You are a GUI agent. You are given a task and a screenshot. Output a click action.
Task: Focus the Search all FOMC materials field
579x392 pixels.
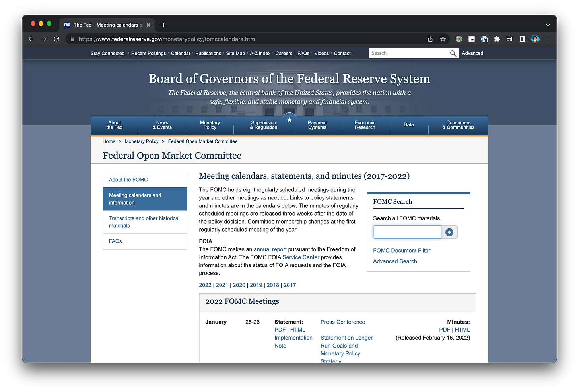pos(407,232)
